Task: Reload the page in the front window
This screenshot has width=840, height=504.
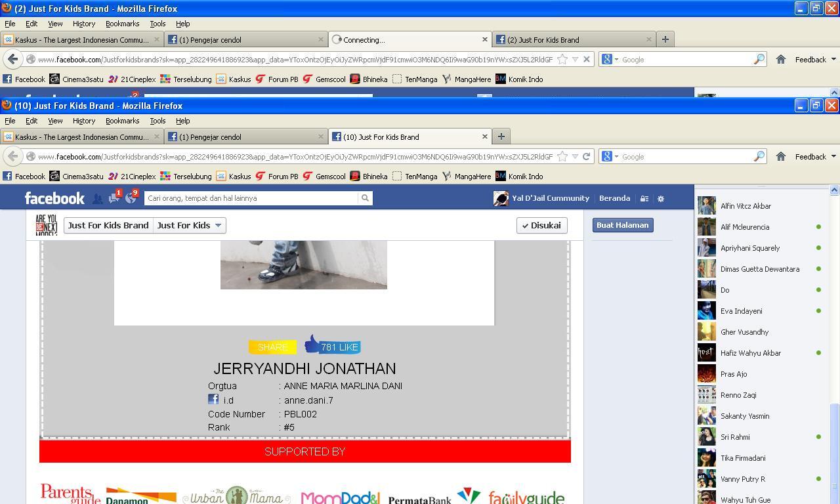Action: click(x=586, y=156)
